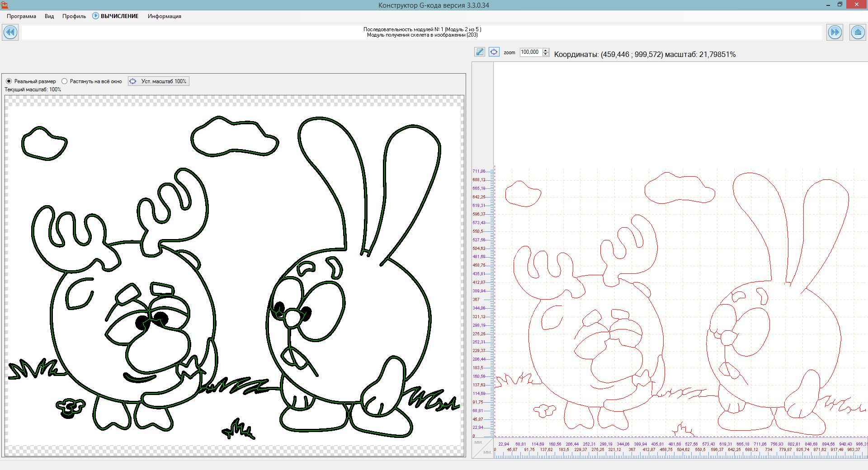Minimize the Конструктор G-кода window
The image size is (868, 470).
(828, 5)
